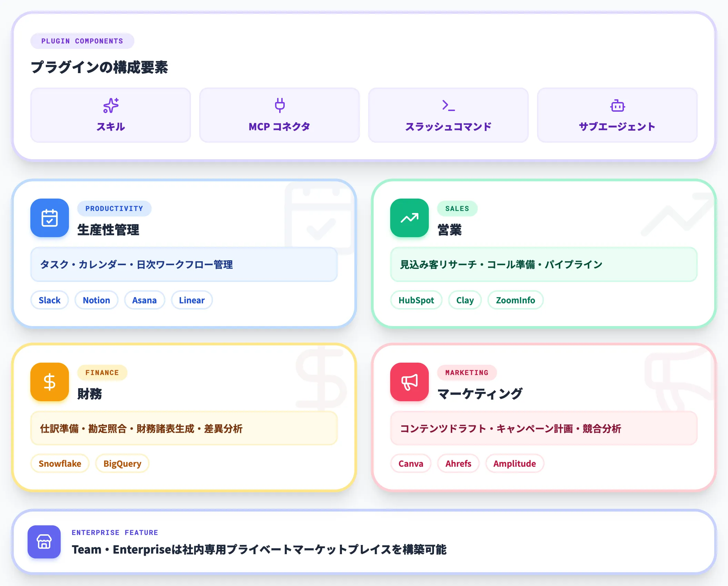
Task: Select the ZoomInfo tag
Action: pyautogui.click(x=516, y=300)
